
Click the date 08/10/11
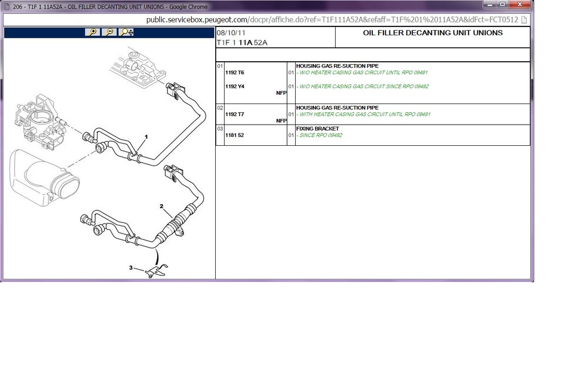coord(231,32)
